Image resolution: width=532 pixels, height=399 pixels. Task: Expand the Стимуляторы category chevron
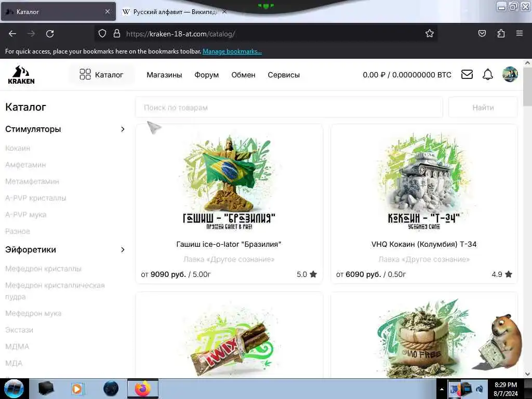(123, 129)
